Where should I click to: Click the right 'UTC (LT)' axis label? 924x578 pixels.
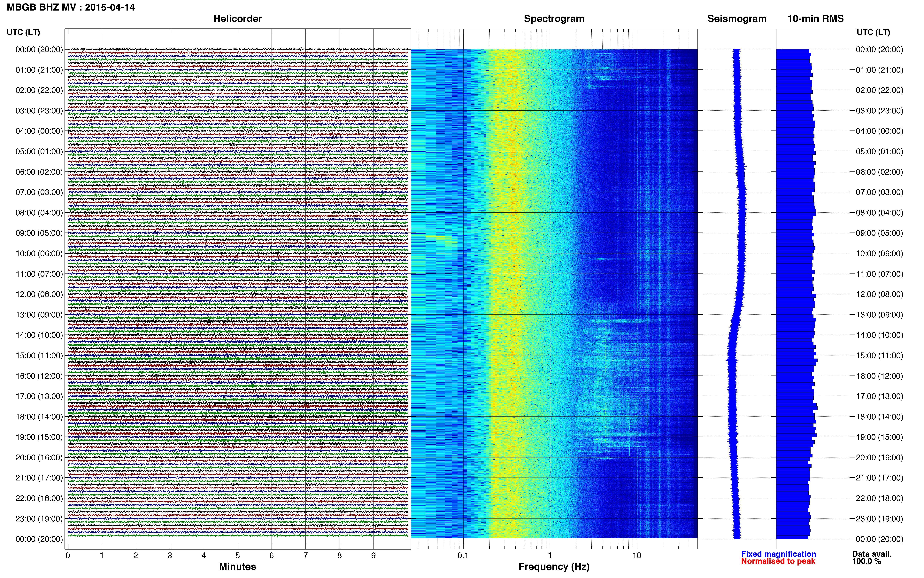873,32
